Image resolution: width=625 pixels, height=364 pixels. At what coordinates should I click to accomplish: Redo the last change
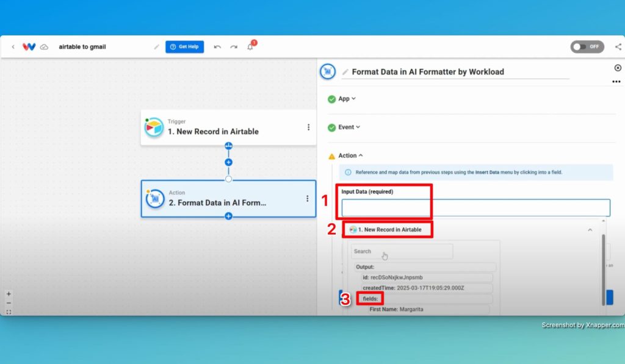[234, 47]
